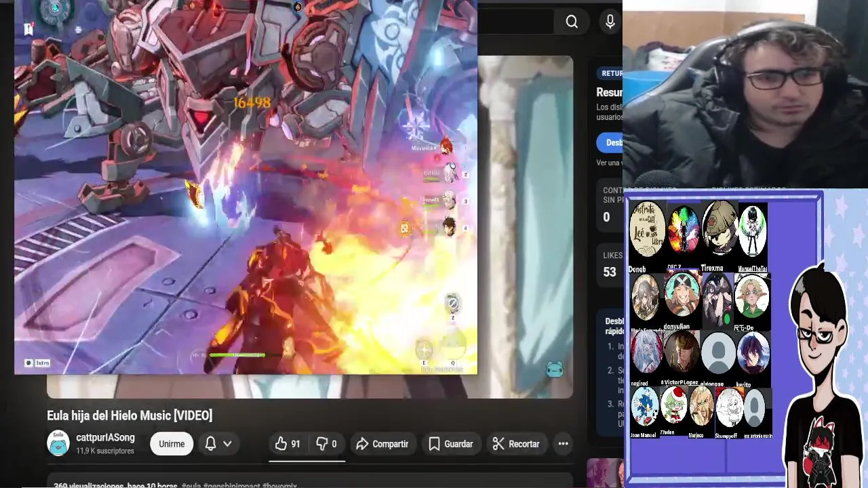This screenshot has height=488, width=868.
Task: Click the cat channel watermark on the player
Action: pyautogui.click(x=555, y=369)
